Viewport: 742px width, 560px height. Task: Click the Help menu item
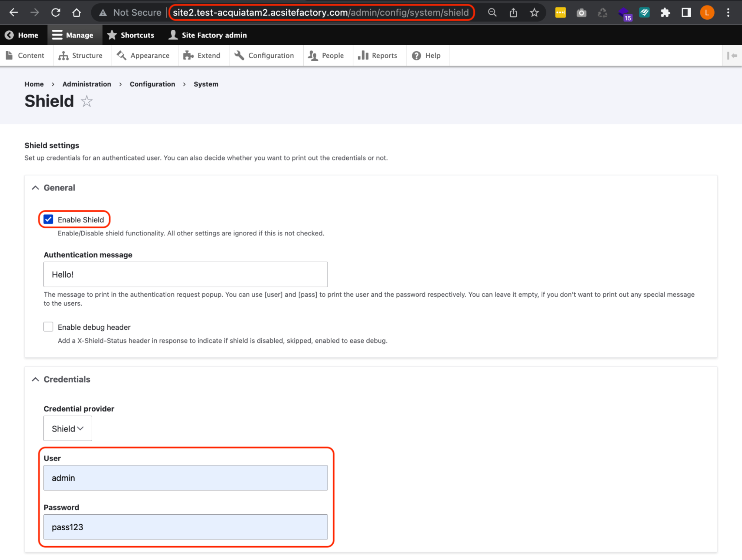pyautogui.click(x=426, y=55)
